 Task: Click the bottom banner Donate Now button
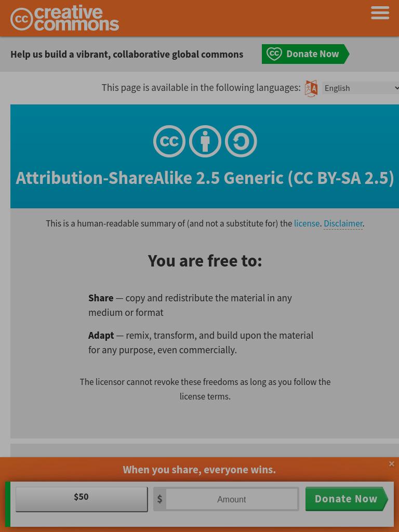click(347, 499)
